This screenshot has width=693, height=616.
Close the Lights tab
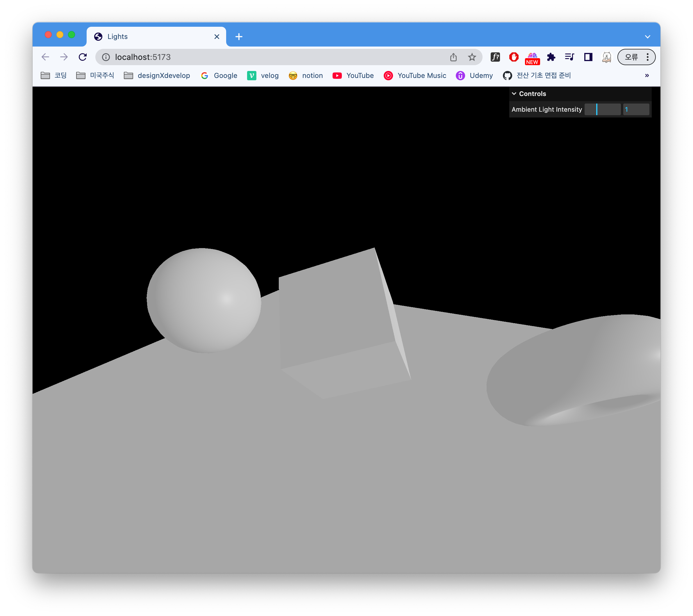click(x=217, y=37)
